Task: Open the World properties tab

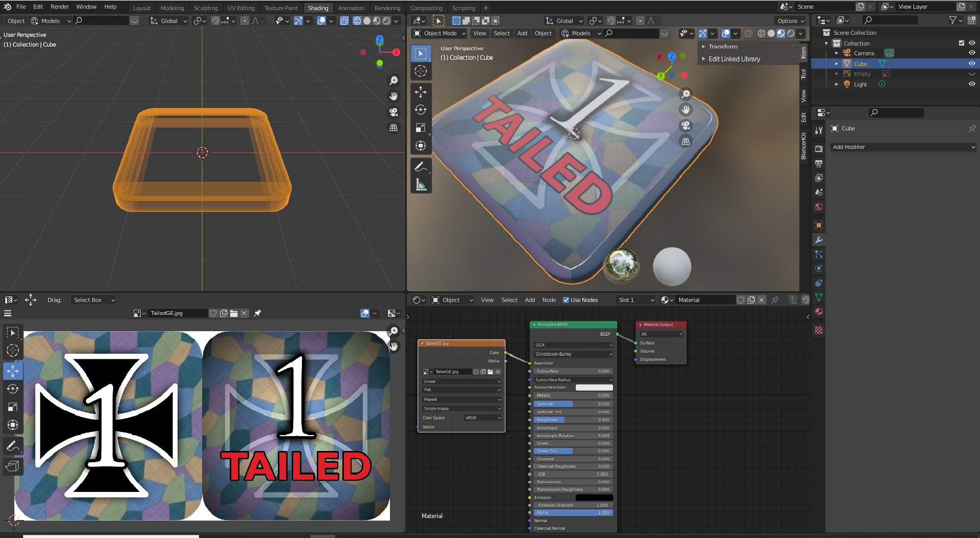Action: (819, 207)
